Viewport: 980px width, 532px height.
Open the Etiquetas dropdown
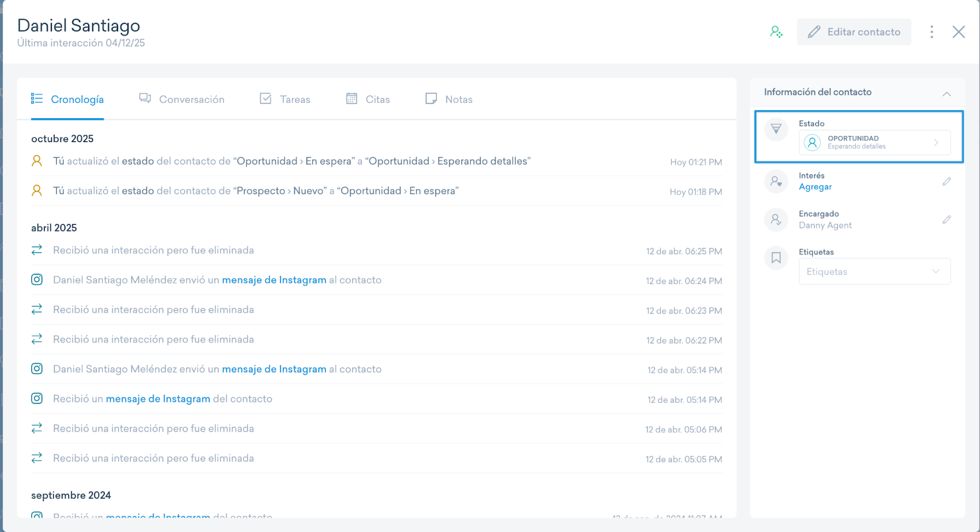(x=874, y=271)
